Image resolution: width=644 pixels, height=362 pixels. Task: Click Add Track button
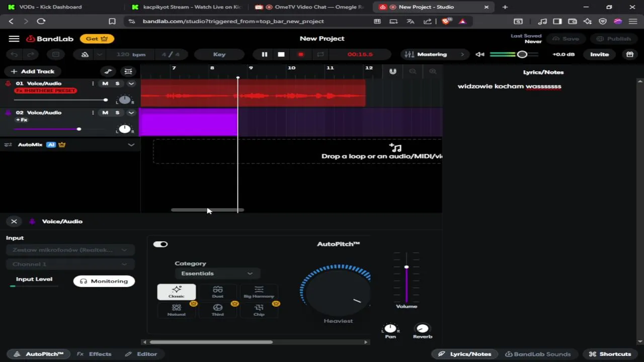[33, 71]
